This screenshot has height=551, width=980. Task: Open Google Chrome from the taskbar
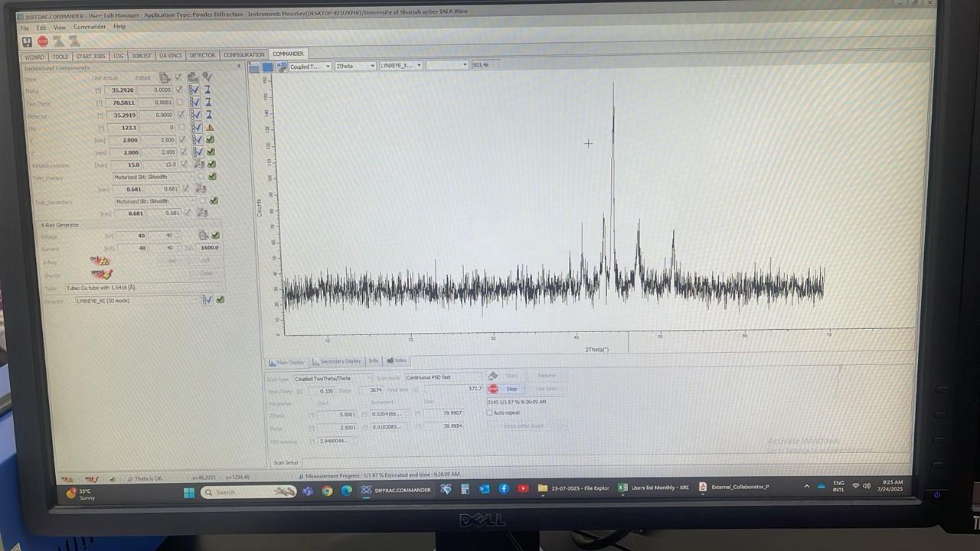(327, 491)
